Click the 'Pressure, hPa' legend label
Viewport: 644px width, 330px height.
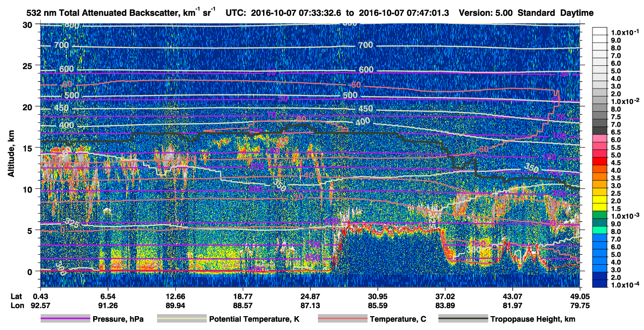119,319
